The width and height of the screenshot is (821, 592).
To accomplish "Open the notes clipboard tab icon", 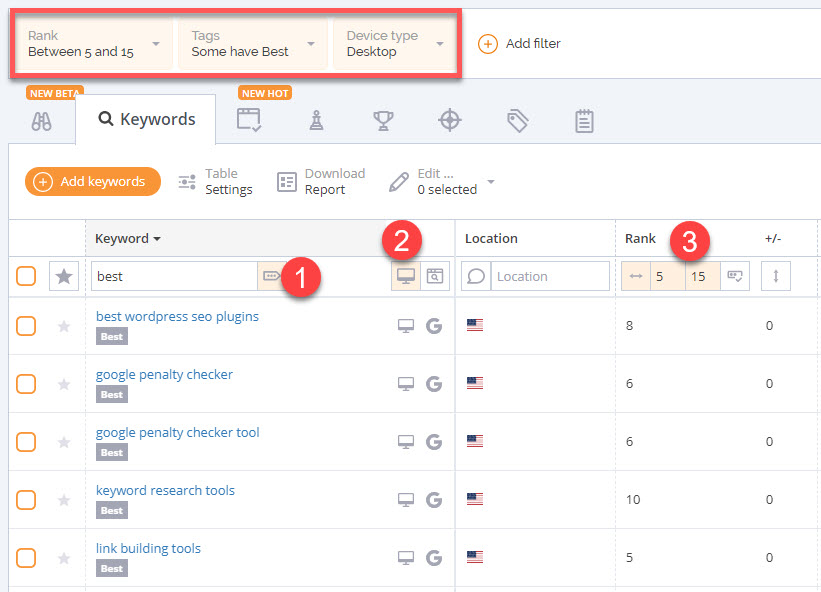I will 584,121.
